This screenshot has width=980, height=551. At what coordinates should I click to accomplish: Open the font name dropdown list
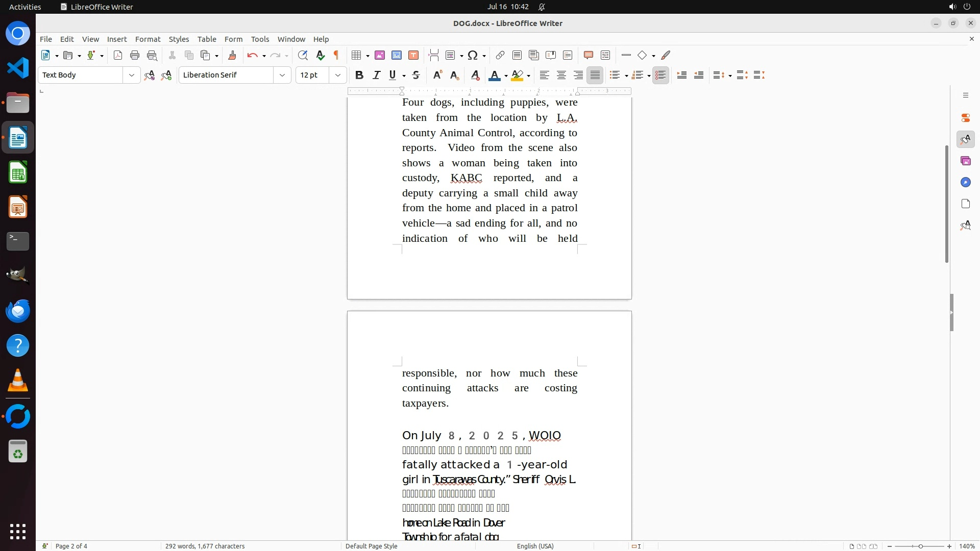click(x=282, y=76)
